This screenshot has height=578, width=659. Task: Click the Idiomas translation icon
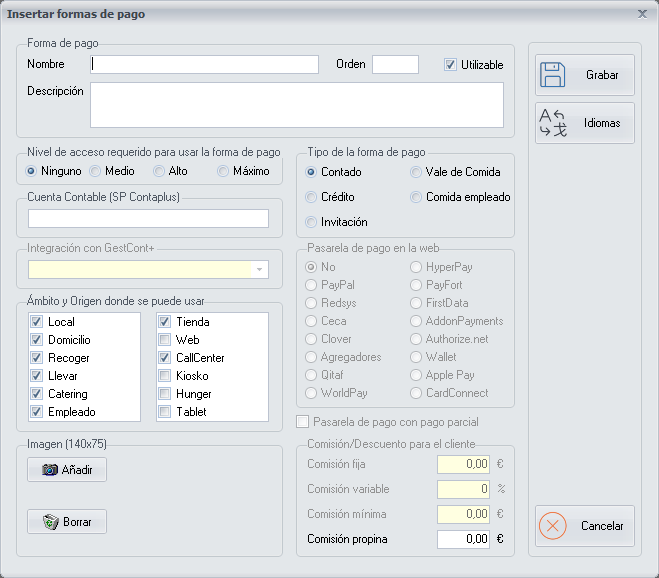554,123
